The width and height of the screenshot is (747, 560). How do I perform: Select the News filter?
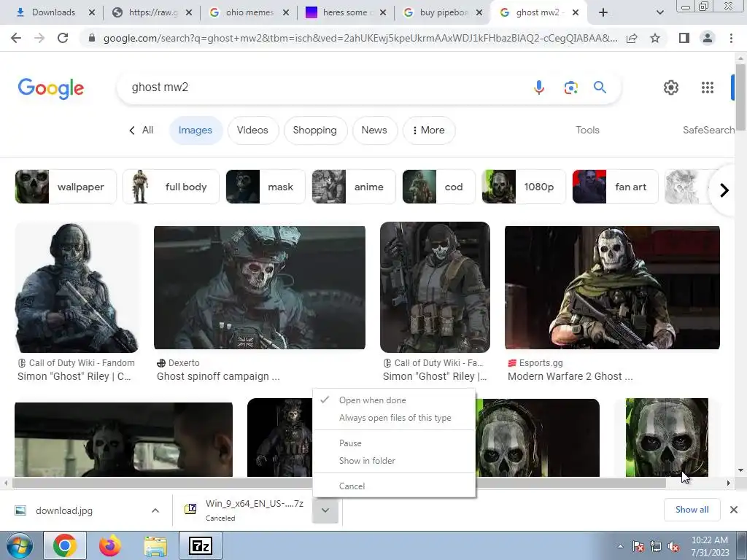[x=374, y=130]
